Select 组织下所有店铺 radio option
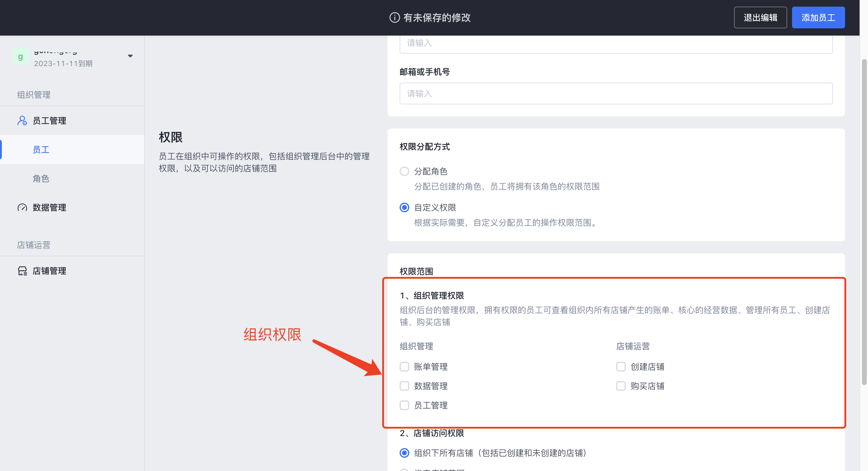The image size is (868, 471). (404, 453)
